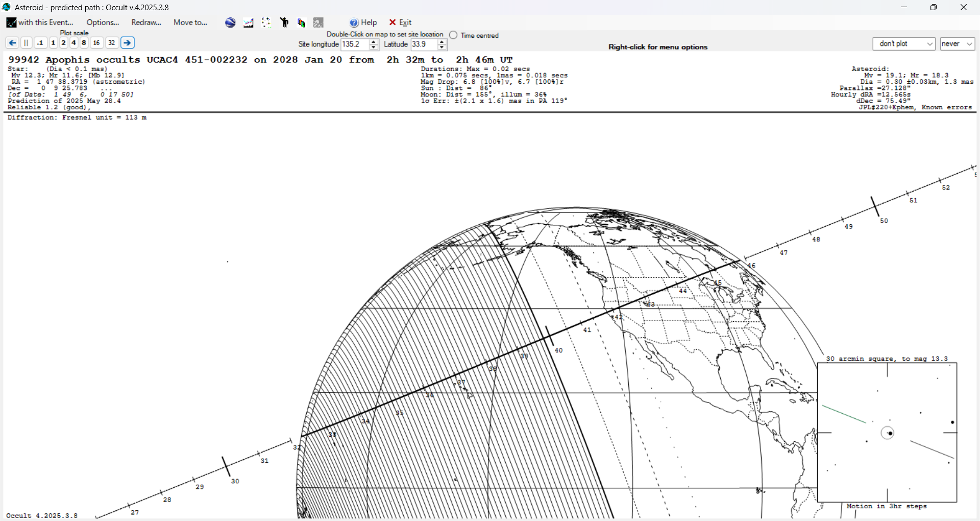The height and width of the screenshot is (521, 980).
Task: Click 'Motion in 3hr steps' label
Action: click(887, 506)
